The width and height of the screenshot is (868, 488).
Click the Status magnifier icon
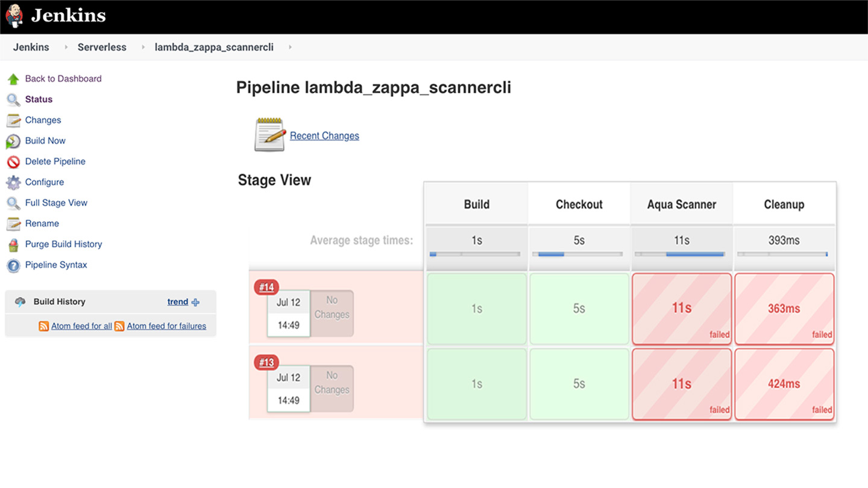13,100
